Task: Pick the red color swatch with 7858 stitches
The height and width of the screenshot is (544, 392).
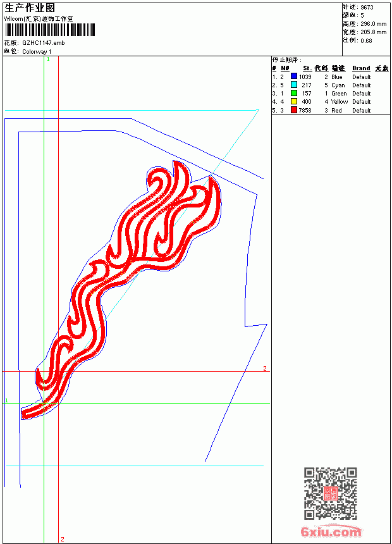Action: click(x=294, y=110)
